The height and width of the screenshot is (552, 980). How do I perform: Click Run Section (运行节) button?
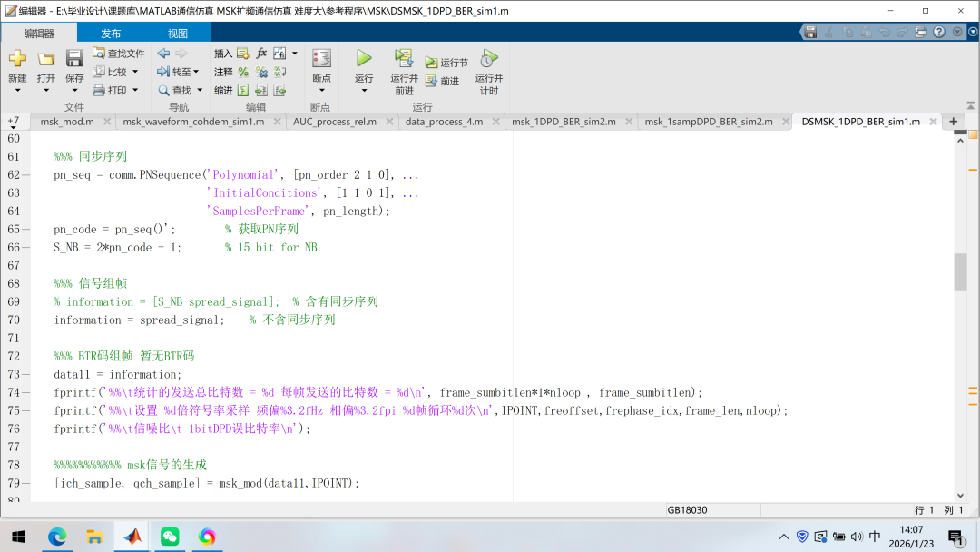click(446, 63)
